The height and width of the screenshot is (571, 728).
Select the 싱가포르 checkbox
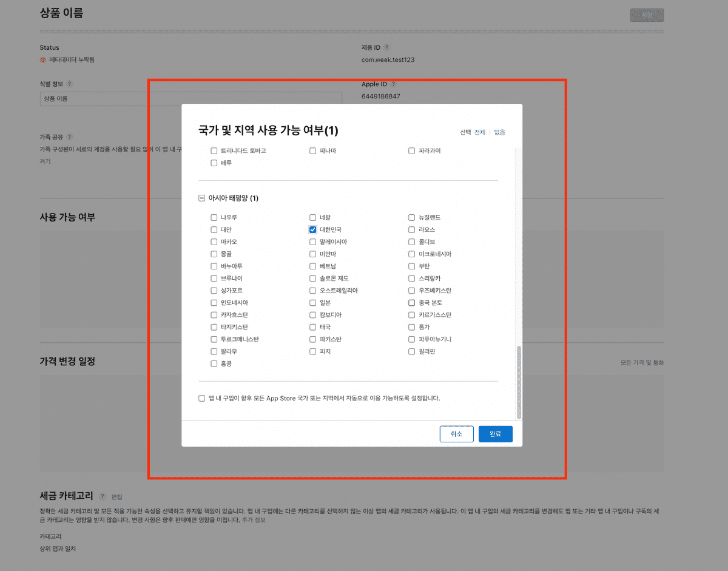[x=214, y=291]
